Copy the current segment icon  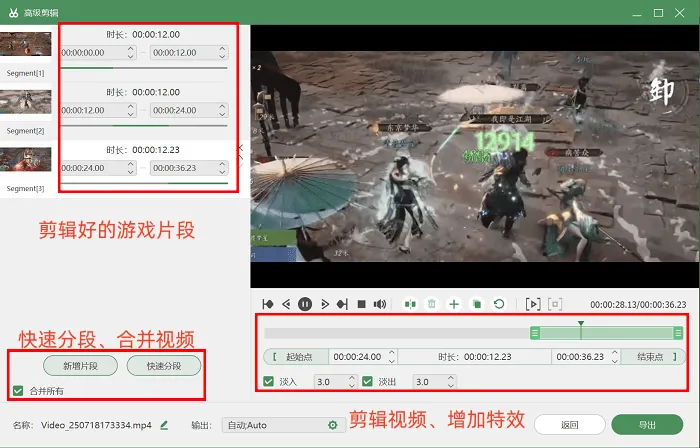tap(476, 304)
